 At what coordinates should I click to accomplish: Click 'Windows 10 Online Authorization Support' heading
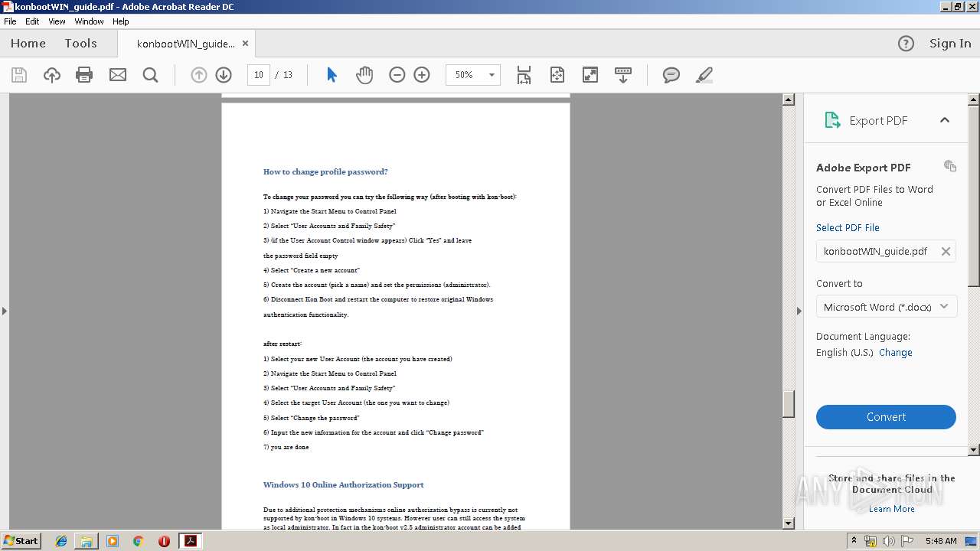343,484
